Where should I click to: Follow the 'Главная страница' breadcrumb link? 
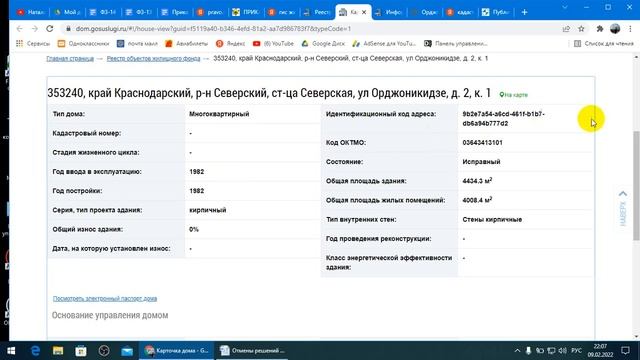(x=70, y=58)
